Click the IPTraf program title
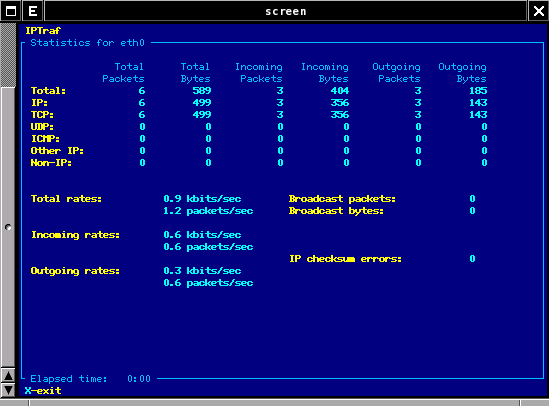 coord(43,31)
